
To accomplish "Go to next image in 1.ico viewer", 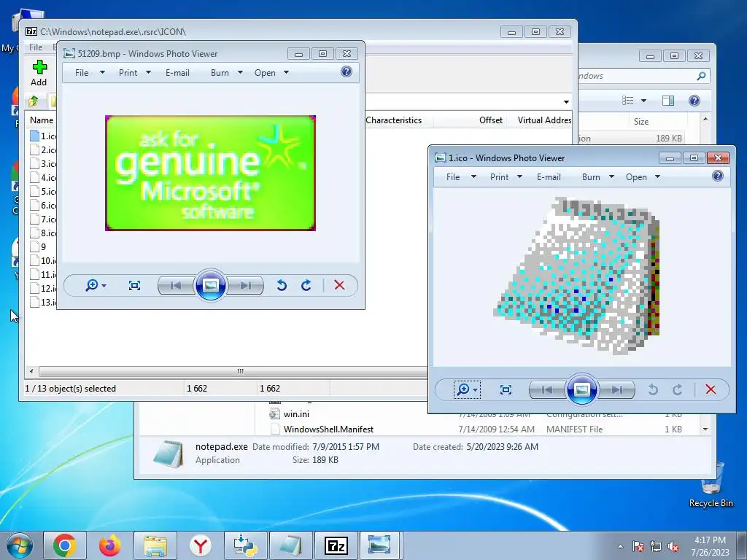I will pos(617,389).
